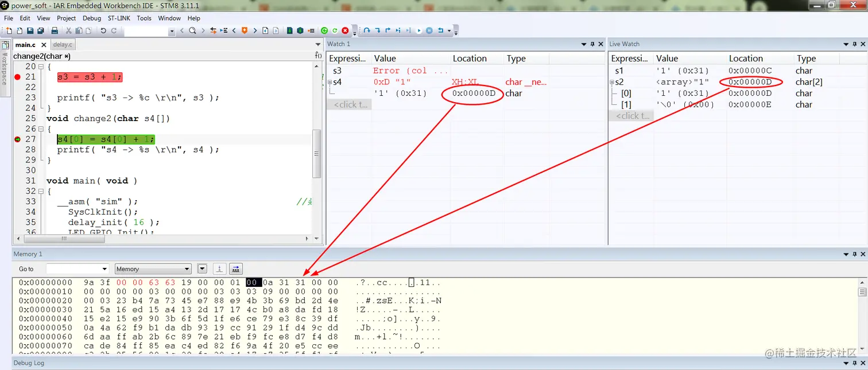Image resolution: width=868 pixels, height=370 pixels.
Task: Click the Make build icon
Action: [x=300, y=30]
